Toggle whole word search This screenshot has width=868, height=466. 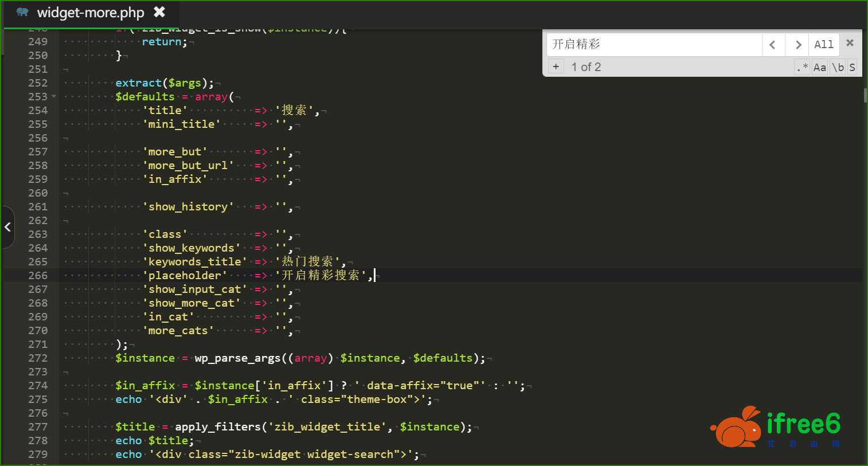point(838,67)
